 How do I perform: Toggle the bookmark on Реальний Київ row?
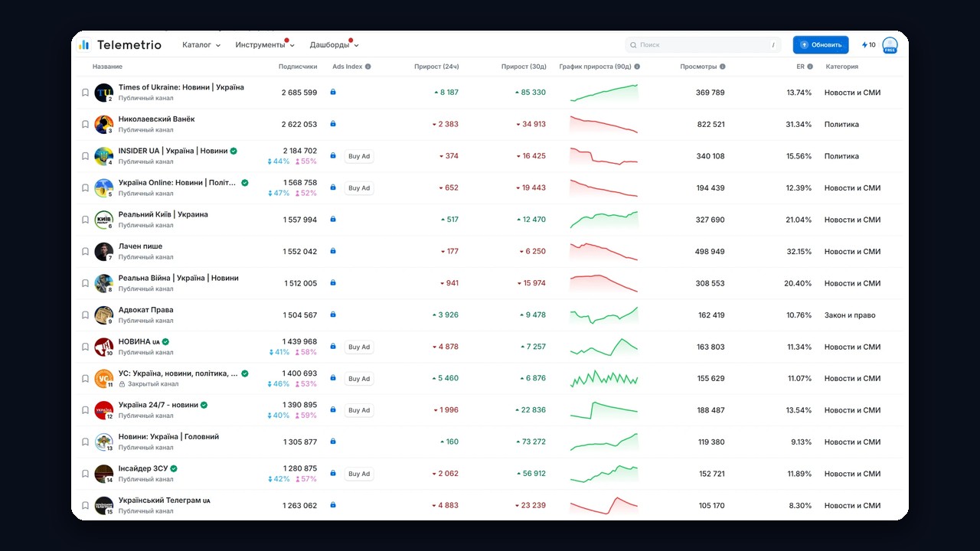86,220
